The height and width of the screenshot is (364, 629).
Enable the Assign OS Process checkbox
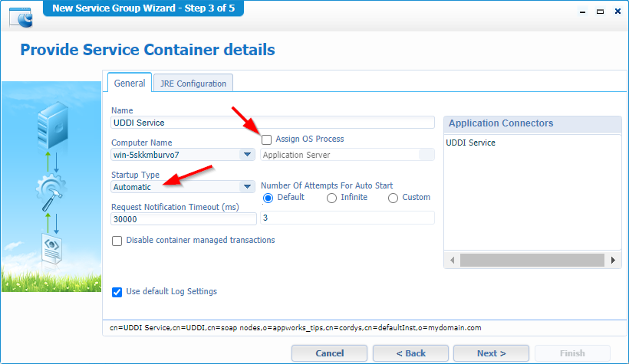[x=267, y=139]
